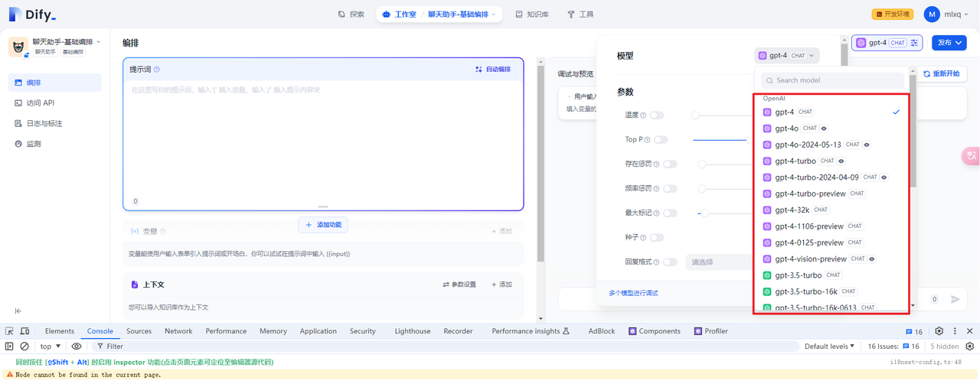Select 日志与标注 in the left sidebar
This screenshot has height=384, width=980.
coord(55,123)
